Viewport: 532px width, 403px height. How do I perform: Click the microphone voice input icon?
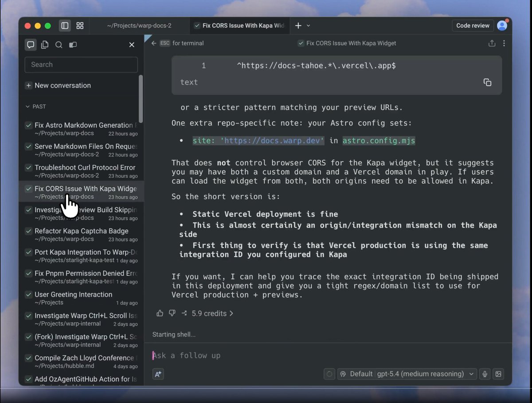[485, 374]
